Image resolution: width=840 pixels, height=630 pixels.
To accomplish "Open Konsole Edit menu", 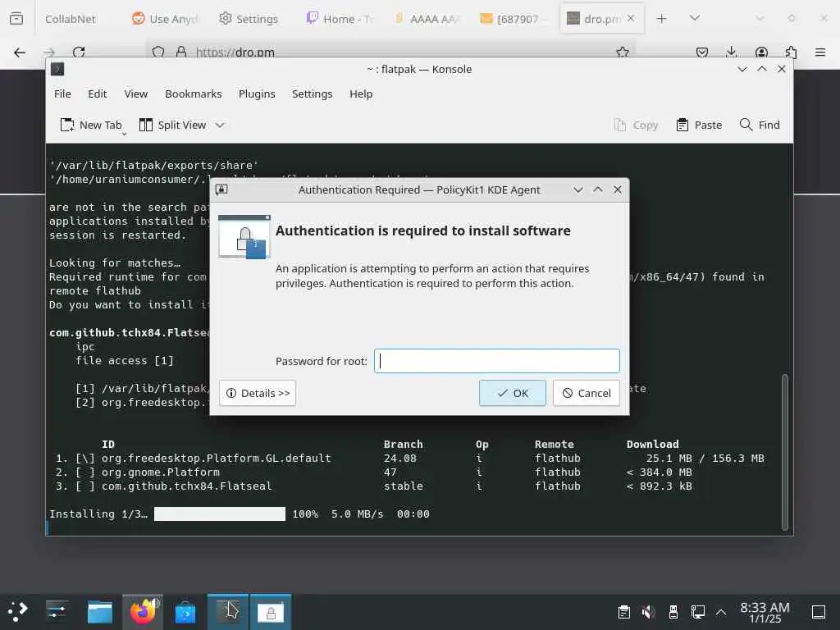I will (x=97, y=94).
